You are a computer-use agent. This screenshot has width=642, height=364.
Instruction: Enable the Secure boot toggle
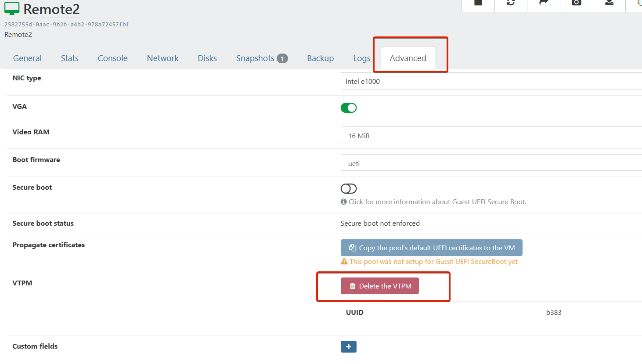pyautogui.click(x=349, y=189)
